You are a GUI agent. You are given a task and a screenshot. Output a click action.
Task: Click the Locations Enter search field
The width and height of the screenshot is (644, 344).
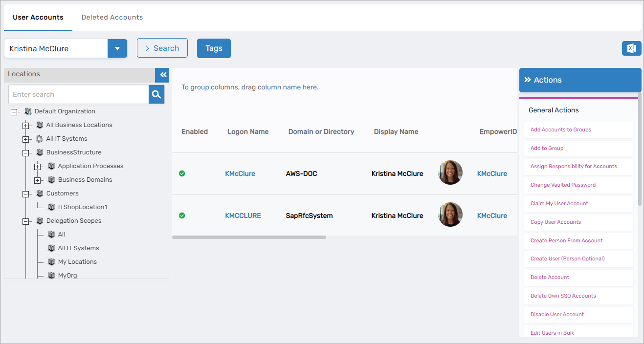[x=78, y=94]
